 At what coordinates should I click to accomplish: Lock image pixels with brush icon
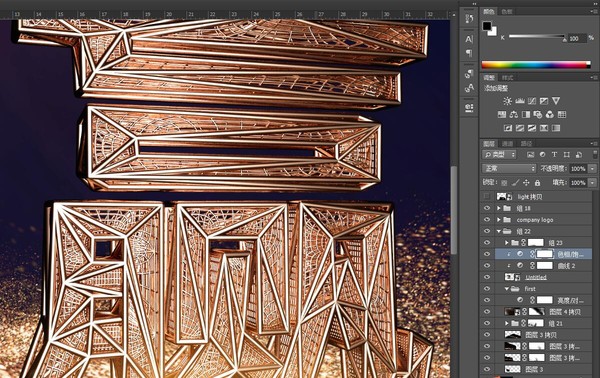(515, 183)
